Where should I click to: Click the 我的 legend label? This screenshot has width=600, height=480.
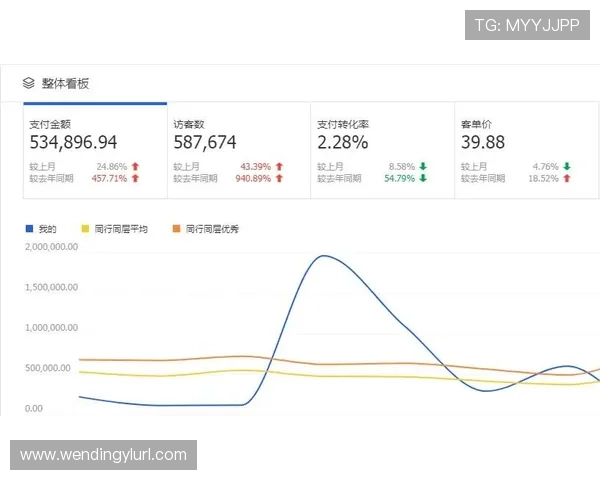point(47,229)
